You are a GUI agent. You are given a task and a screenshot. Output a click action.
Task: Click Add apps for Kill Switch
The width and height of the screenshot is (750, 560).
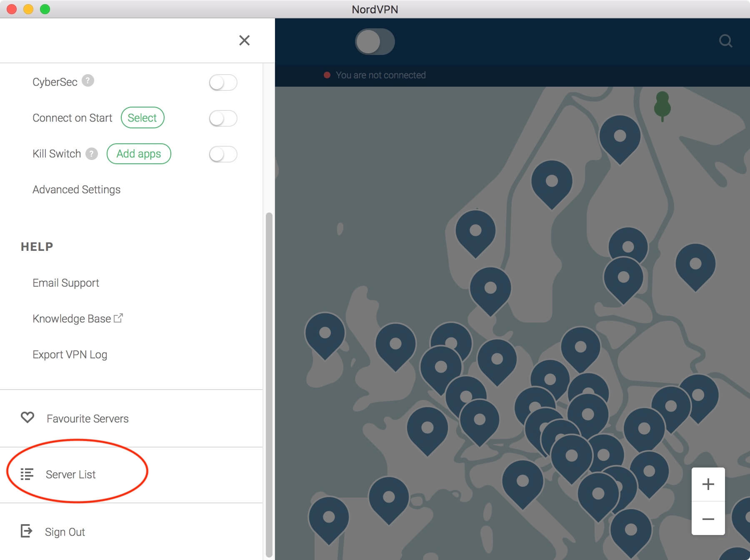click(139, 154)
